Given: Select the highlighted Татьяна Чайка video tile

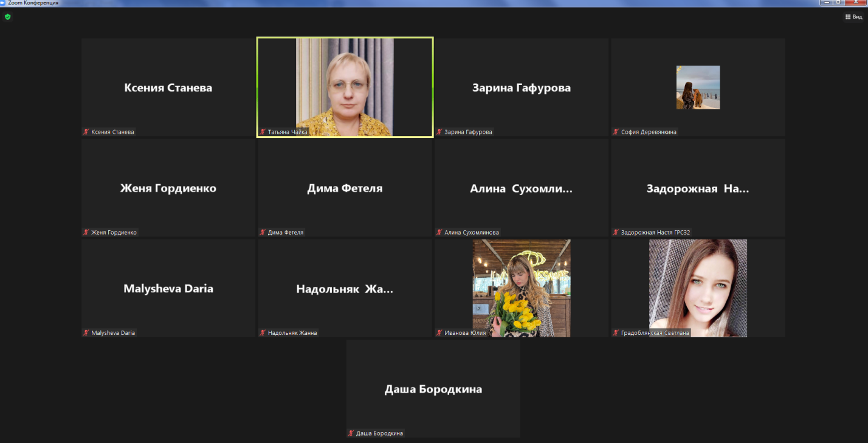Looking at the screenshot, I should pyautogui.click(x=345, y=86).
